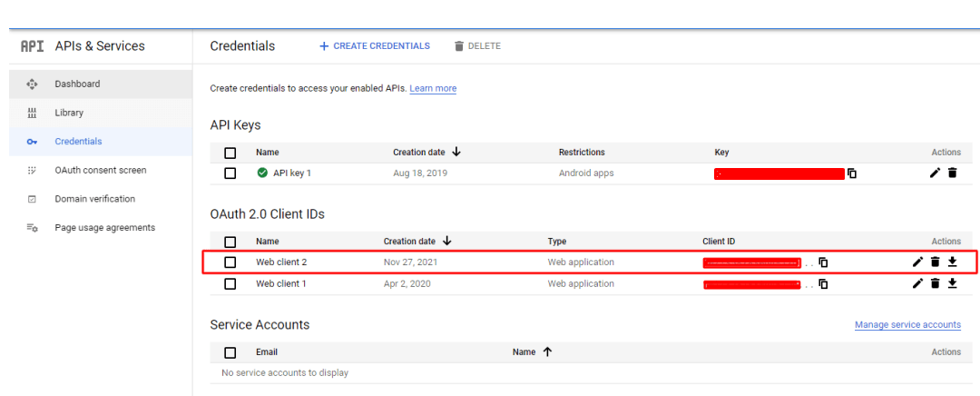Screen dimensions: 980x396
Task: Sort OAuth clients by creation date arrow
Action: (x=446, y=241)
